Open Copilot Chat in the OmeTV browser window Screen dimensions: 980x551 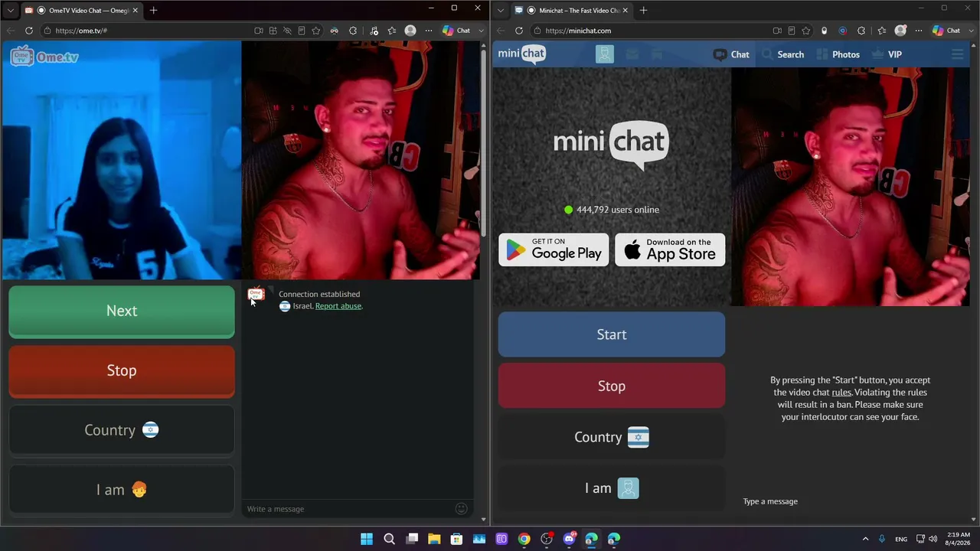(x=457, y=31)
